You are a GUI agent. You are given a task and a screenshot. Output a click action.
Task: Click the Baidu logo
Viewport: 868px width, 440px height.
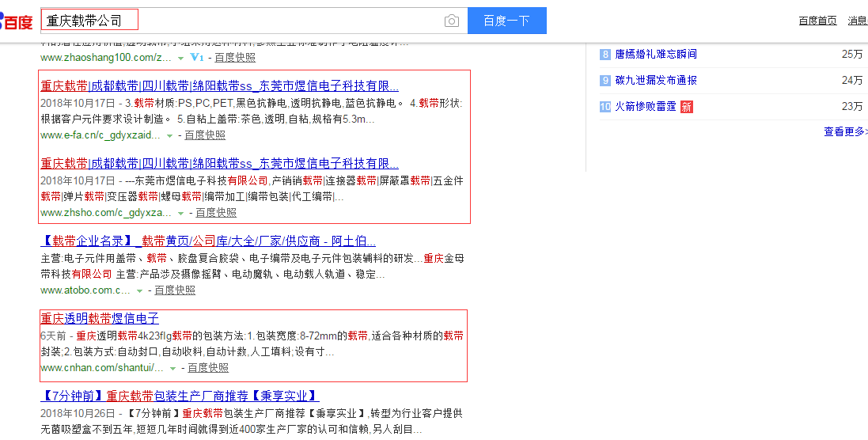pos(17,21)
